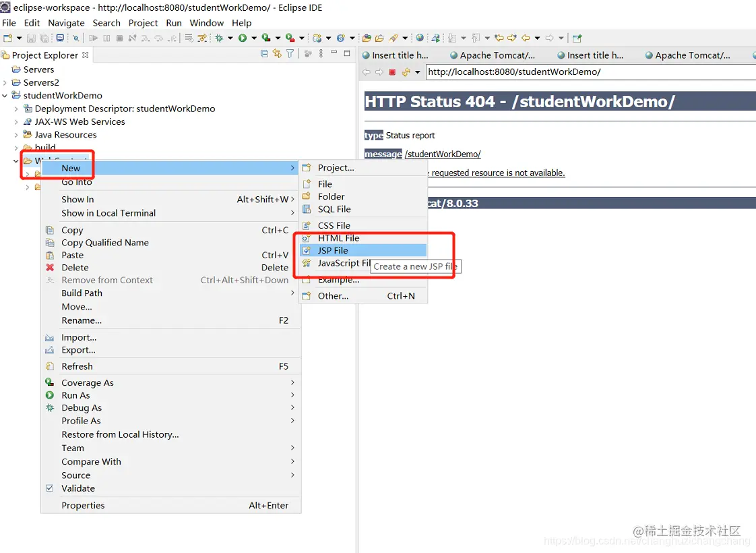Toggle Use Step Filters icon
Screen dimensions: 756x553
tap(202, 38)
